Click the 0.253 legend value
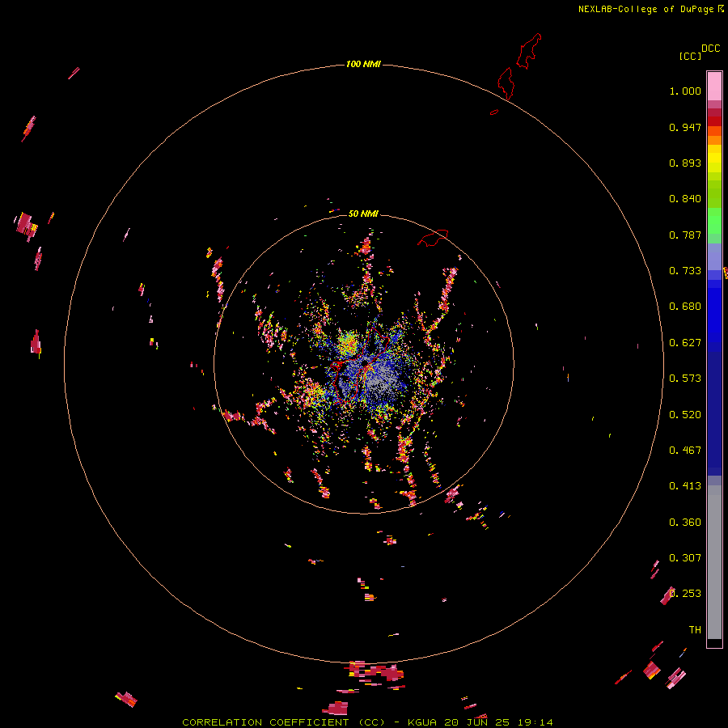 click(685, 594)
